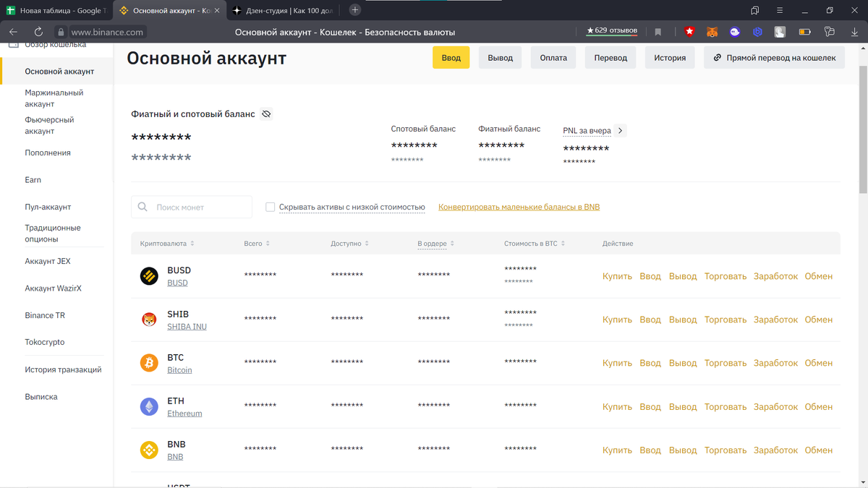Click the SHIBA INU coin icon
The height and width of the screenshot is (488, 868).
coord(149,319)
